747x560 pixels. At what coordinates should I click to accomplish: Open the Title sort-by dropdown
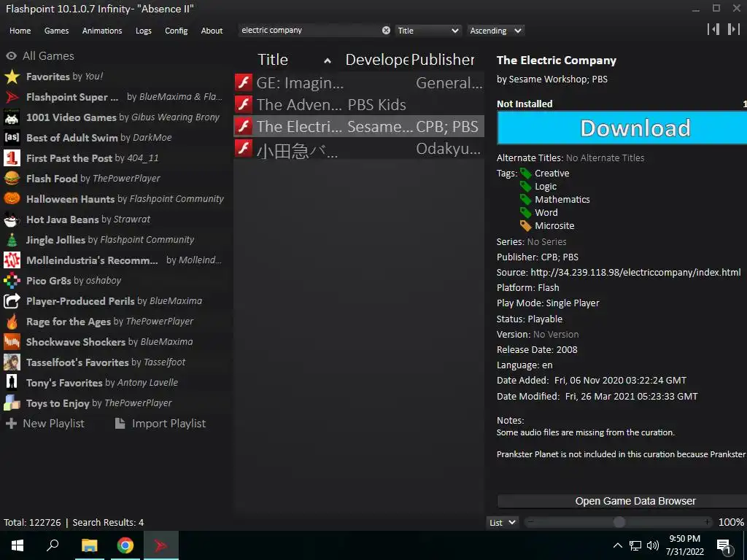pos(427,31)
